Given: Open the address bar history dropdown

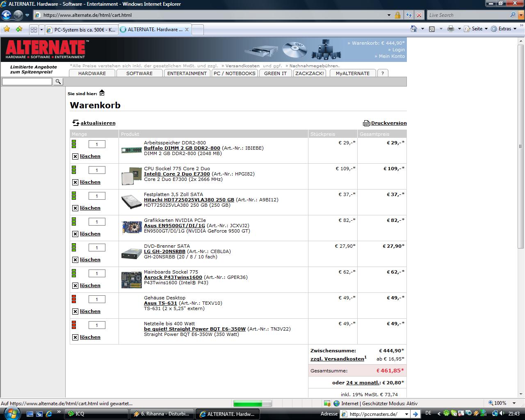Looking at the screenshot, I should (x=389, y=15).
